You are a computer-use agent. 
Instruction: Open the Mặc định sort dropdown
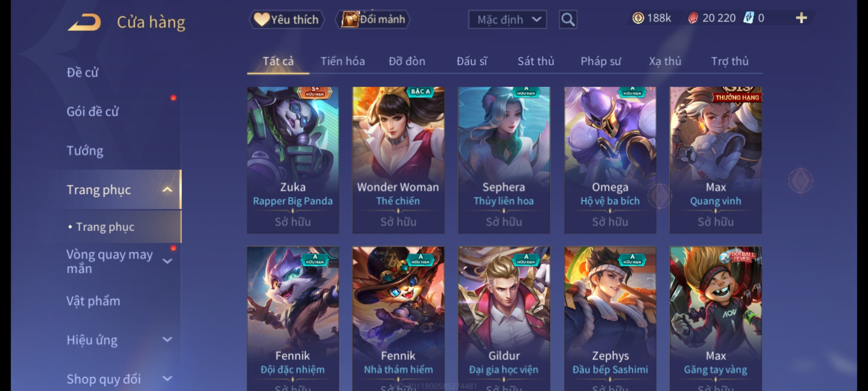tap(507, 20)
